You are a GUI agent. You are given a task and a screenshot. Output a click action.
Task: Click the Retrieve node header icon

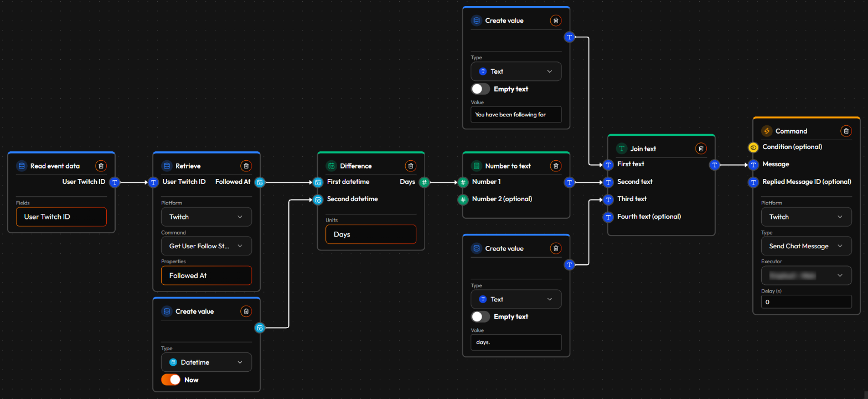(x=167, y=166)
